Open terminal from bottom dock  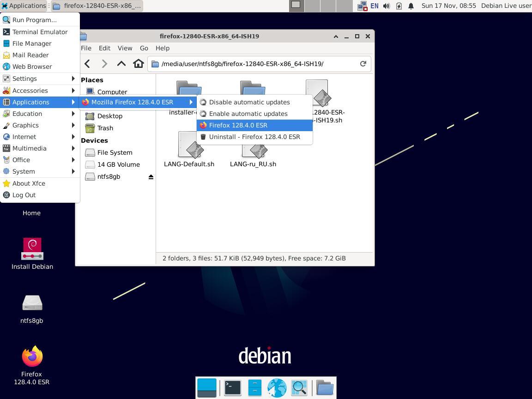pos(232,387)
